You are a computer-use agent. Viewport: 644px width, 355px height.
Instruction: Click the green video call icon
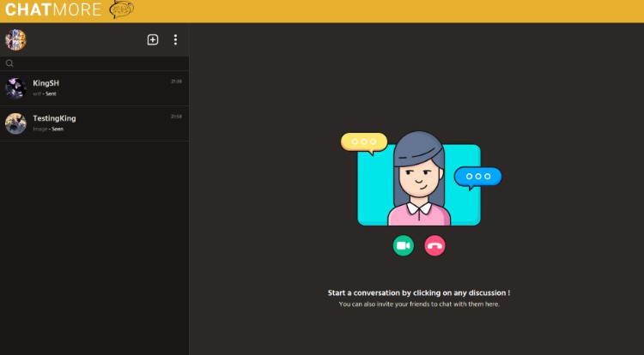pyautogui.click(x=404, y=245)
